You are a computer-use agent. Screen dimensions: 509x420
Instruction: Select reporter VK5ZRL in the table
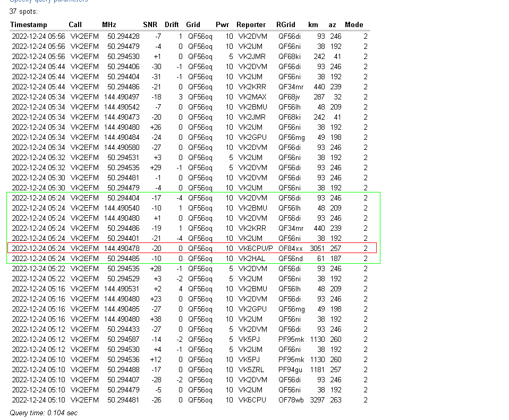(251, 369)
